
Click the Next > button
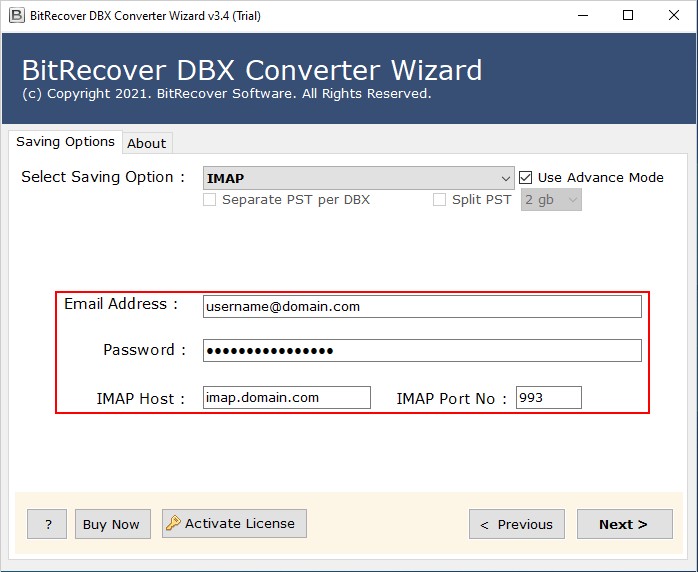coord(623,524)
